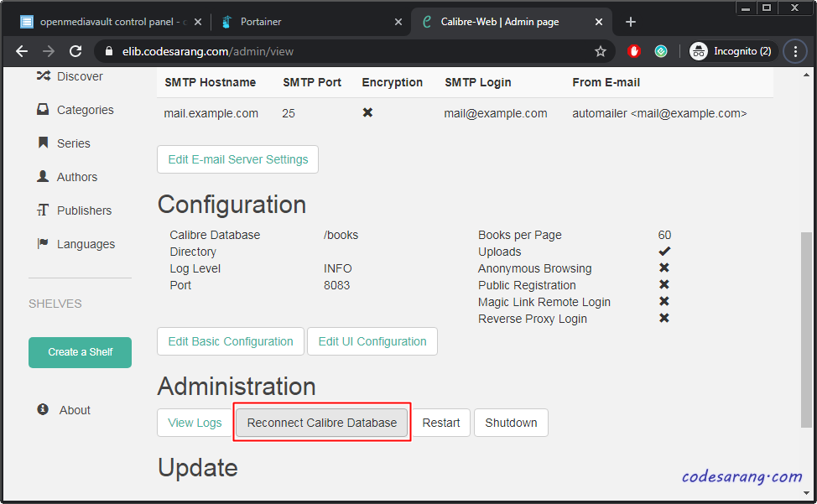Click the Languages flag icon
Image resolution: width=817 pixels, height=504 pixels.
[x=43, y=243]
